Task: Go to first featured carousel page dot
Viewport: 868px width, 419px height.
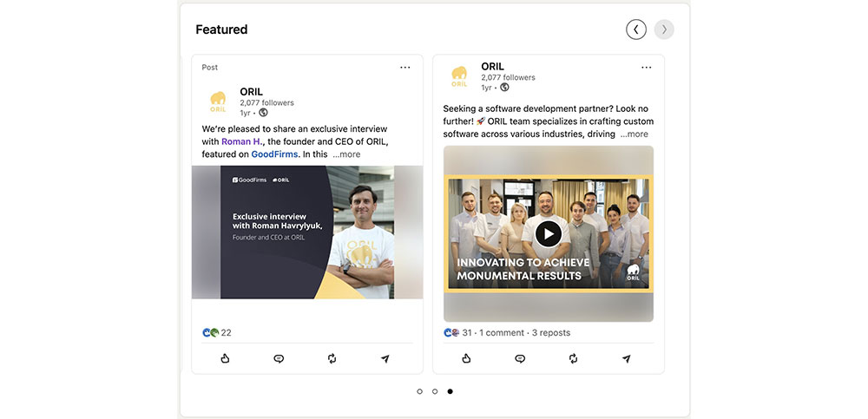Action: tap(420, 391)
